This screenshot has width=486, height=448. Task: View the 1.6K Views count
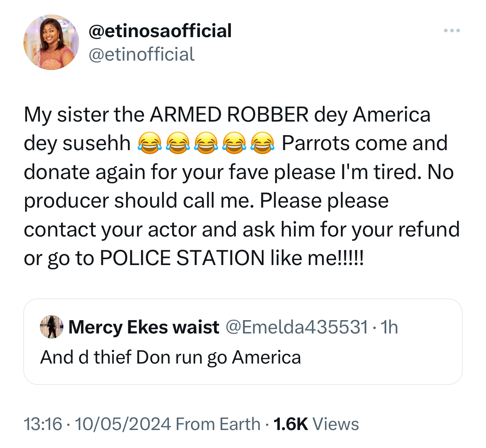[316, 424]
